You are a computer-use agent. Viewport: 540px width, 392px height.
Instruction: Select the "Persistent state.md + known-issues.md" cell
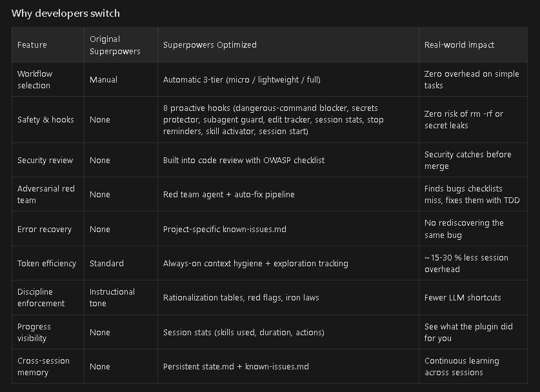point(235,366)
